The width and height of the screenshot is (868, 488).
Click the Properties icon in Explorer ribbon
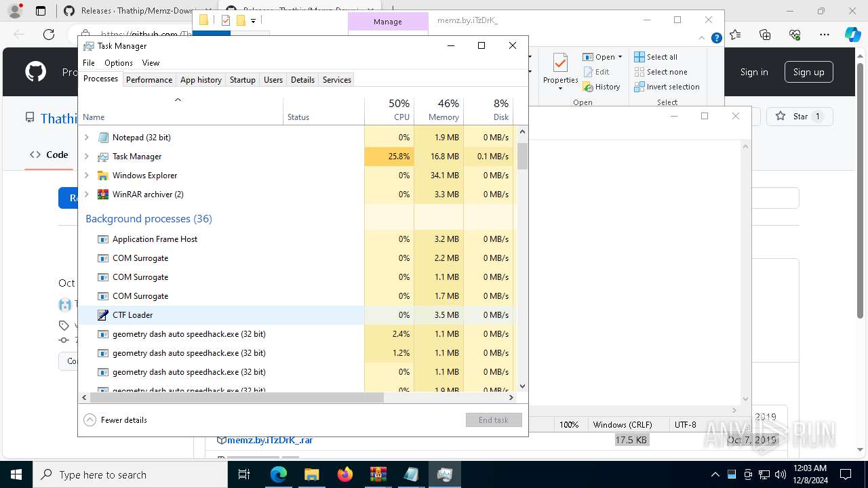pyautogui.click(x=560, y=64)
